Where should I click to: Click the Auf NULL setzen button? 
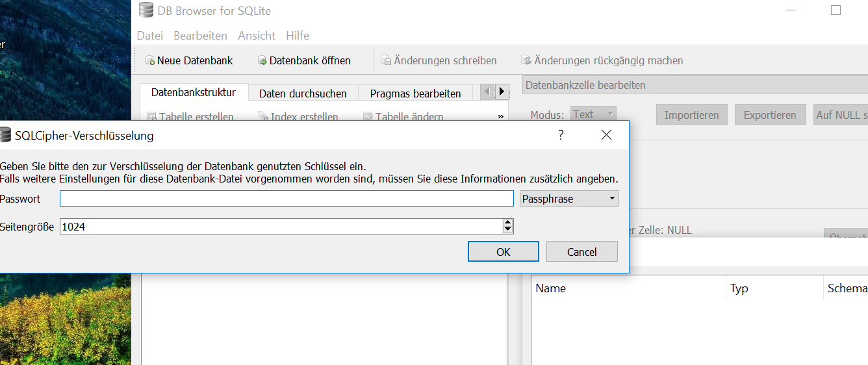[x=841, y=115]
